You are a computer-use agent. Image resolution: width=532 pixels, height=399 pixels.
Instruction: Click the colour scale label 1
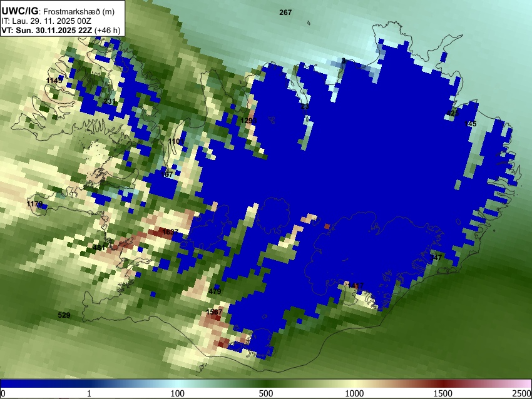(89, 393)
